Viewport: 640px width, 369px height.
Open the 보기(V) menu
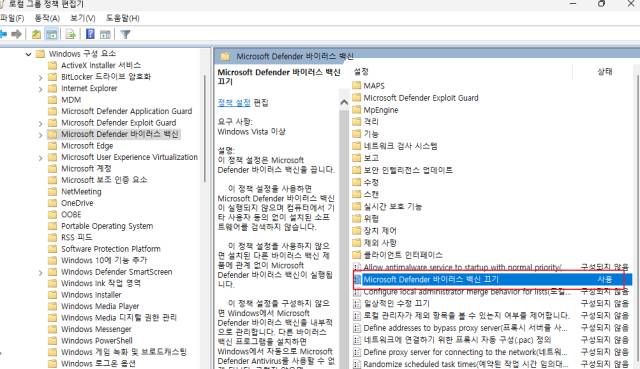pyautogui.click(x=83, y=18)
